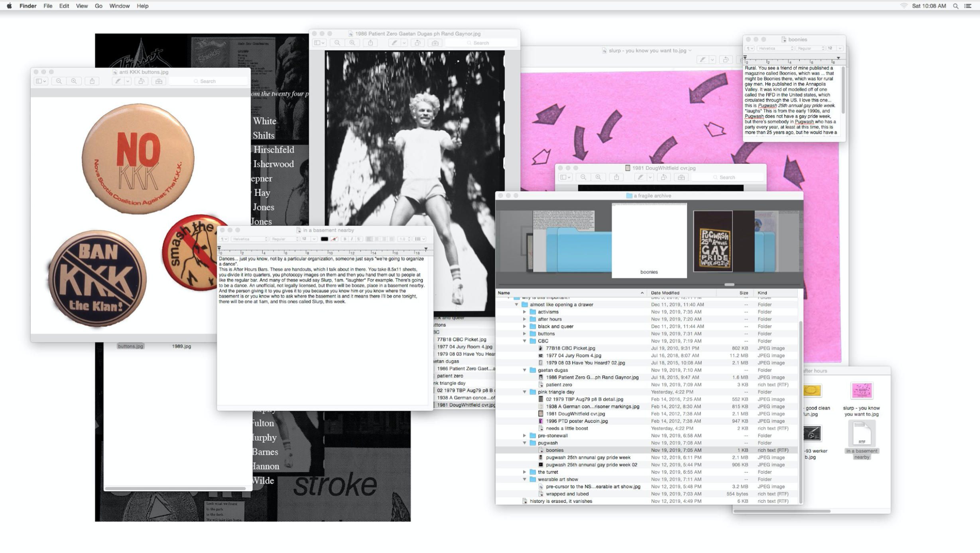The height and width of the screenshot is (553, 980).
Task: Zoom in on 1981 DougWhitfield cvr.jpg window
Action: click(x=598, y=177)
